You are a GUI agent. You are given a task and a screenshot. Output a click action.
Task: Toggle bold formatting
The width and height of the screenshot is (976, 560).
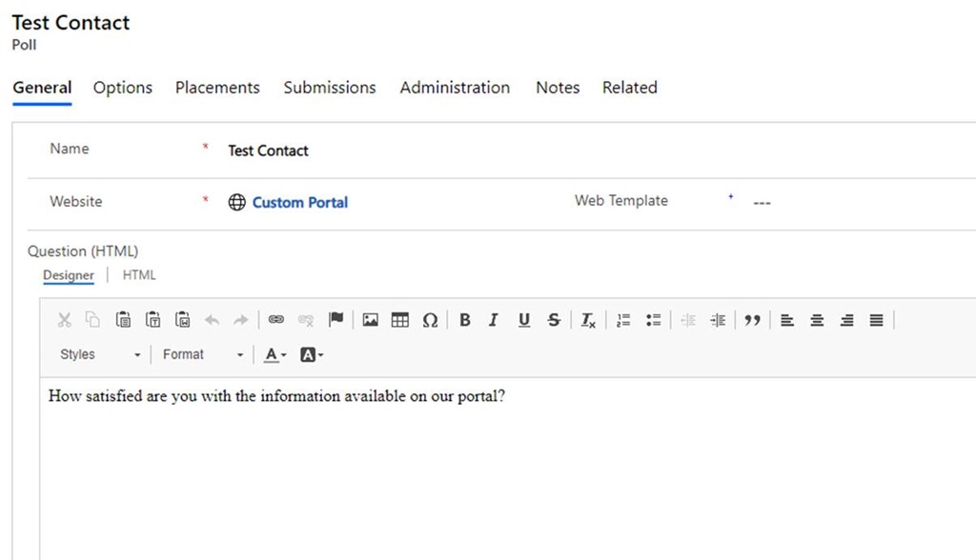pyautogui.click(x=465, y=321)
